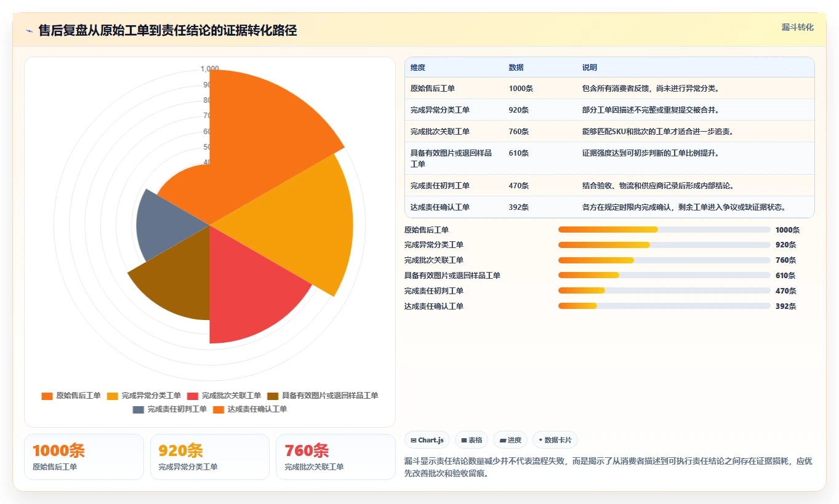
Task: Click the 610条 value beside the progress bar
Action: pyautogui.click(x=785, y=276)
